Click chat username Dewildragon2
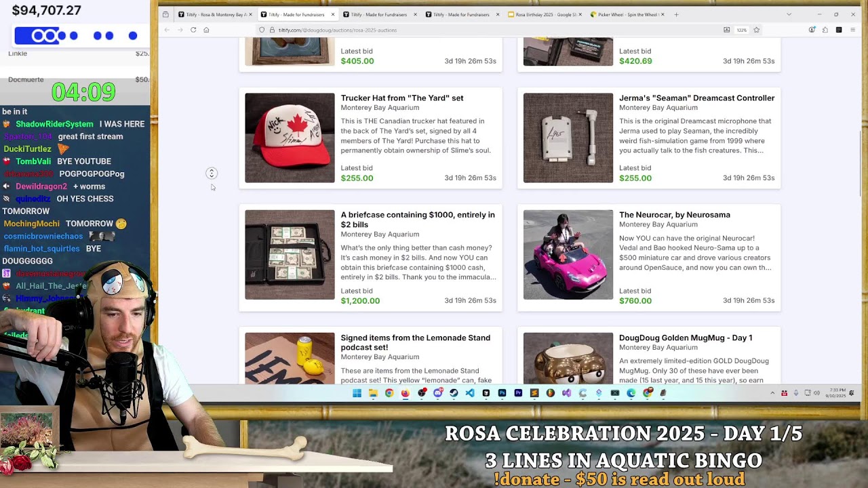This screenshot has height=488, width=868. tap(41, 186)
